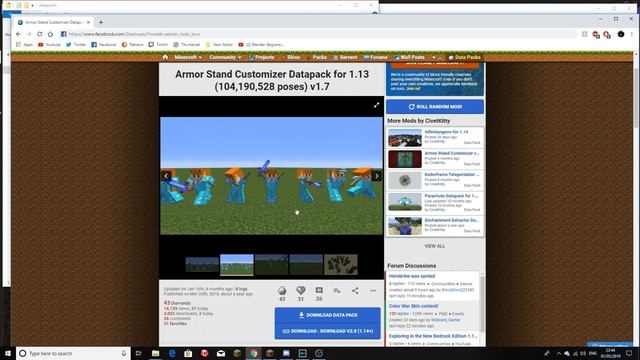The image size is (640, 360).
Task: Expand the Community dropdown menu
Action: coord(225,57)
